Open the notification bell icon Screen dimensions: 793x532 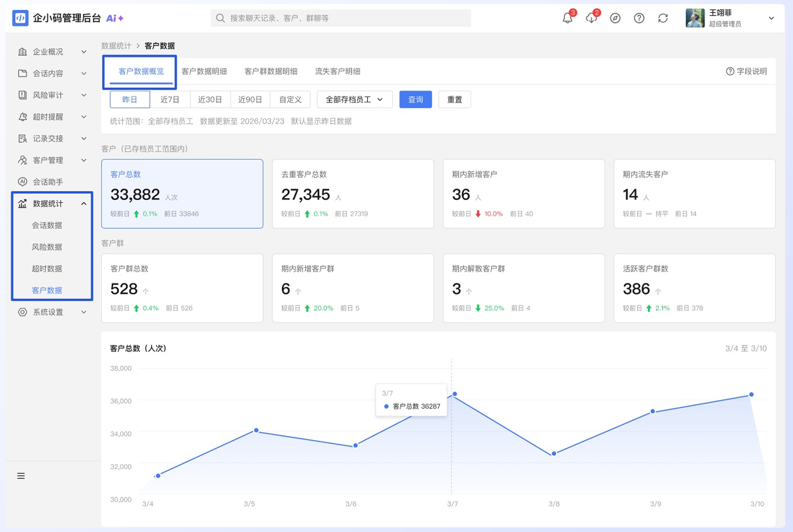(567, 18)
